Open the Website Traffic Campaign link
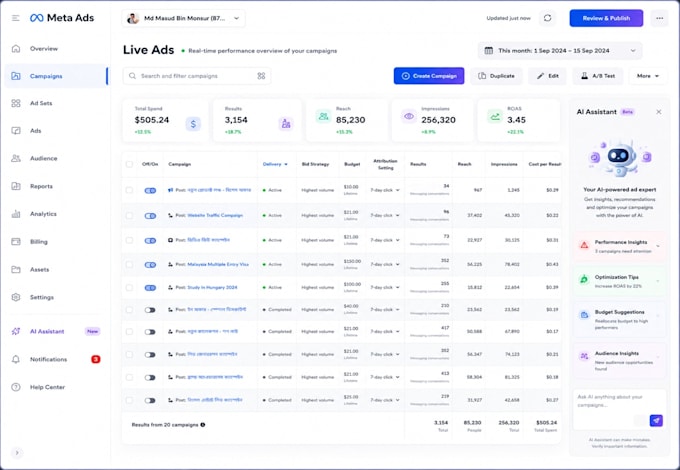The height and width of the screenshot is (470, 680). [x=215, y=215]
